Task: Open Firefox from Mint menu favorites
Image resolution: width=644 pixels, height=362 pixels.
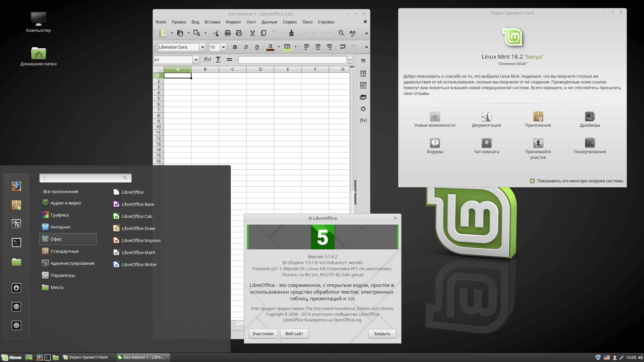Action: click(16, 186)
